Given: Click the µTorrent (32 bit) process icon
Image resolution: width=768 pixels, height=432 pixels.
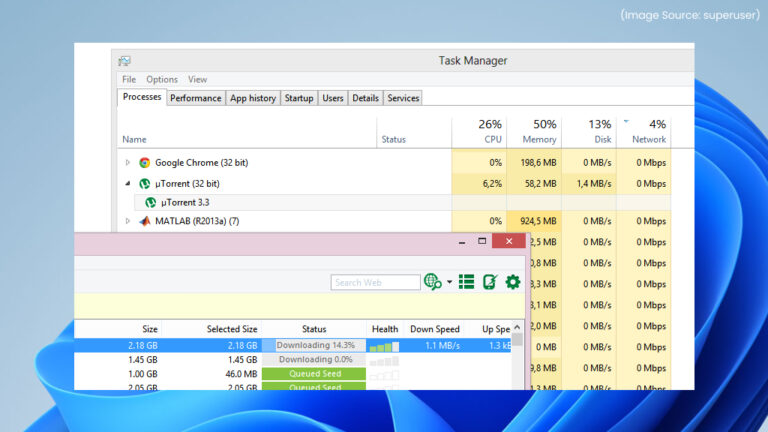Looking at the screenshot, I should (x=144, y=184).
